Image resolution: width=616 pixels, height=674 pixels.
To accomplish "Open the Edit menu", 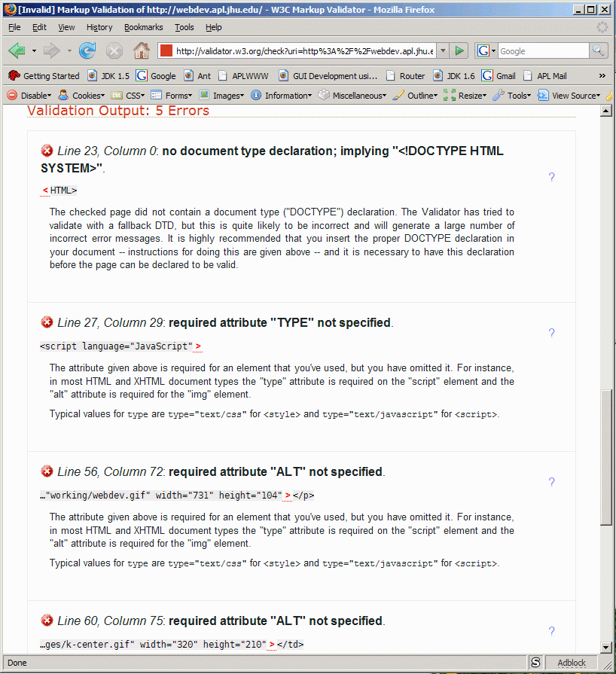I will coord(39,27).
